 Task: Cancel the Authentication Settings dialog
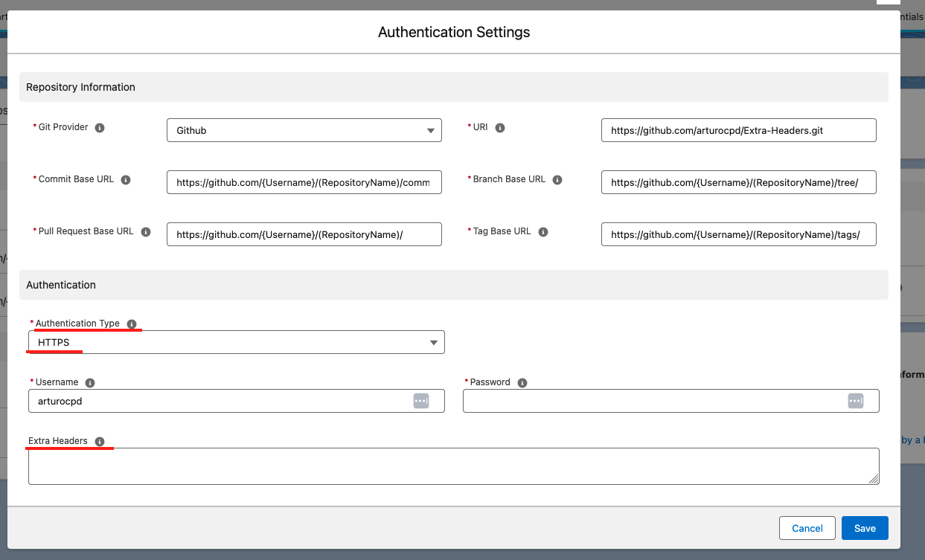click(x=807, y=528)
